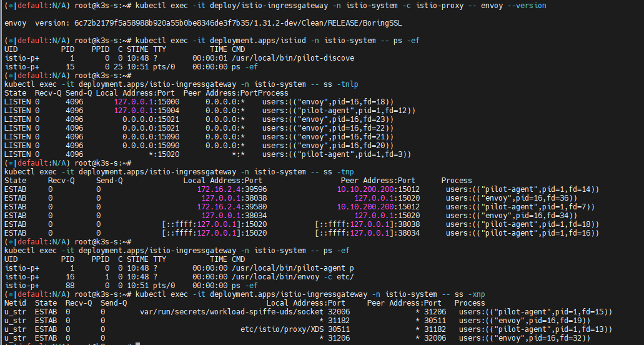Screen dimensions: 644x345
Task: Click the etc/istio/proxy/XDS socket path
Action: (284, 329)
